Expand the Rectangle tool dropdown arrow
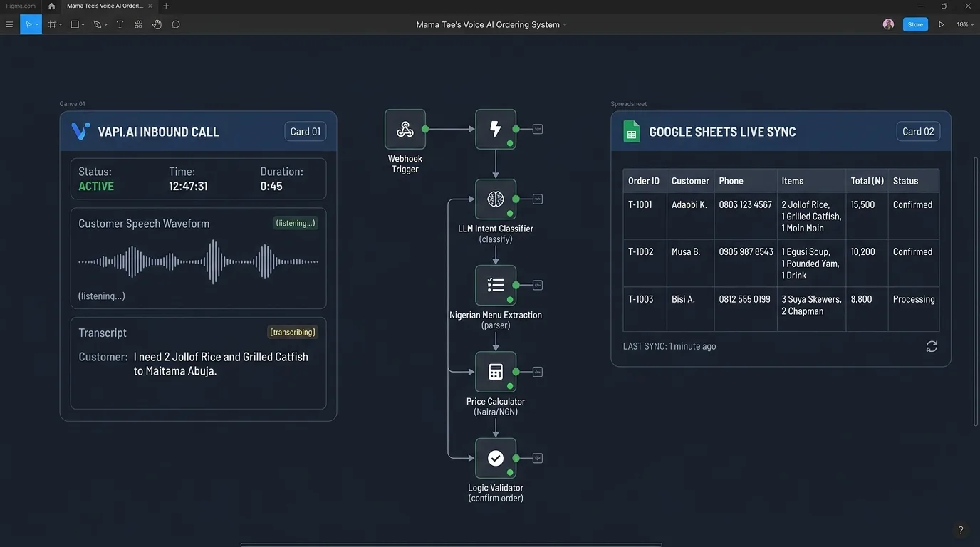This screenshot has height=547, width=980. pos(83,25)
